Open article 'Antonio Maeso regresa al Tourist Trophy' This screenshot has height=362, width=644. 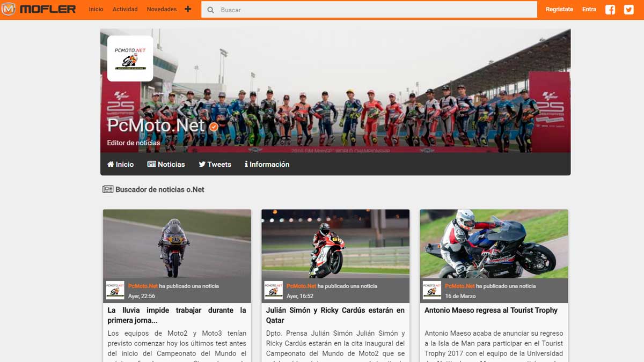[491, 310]
